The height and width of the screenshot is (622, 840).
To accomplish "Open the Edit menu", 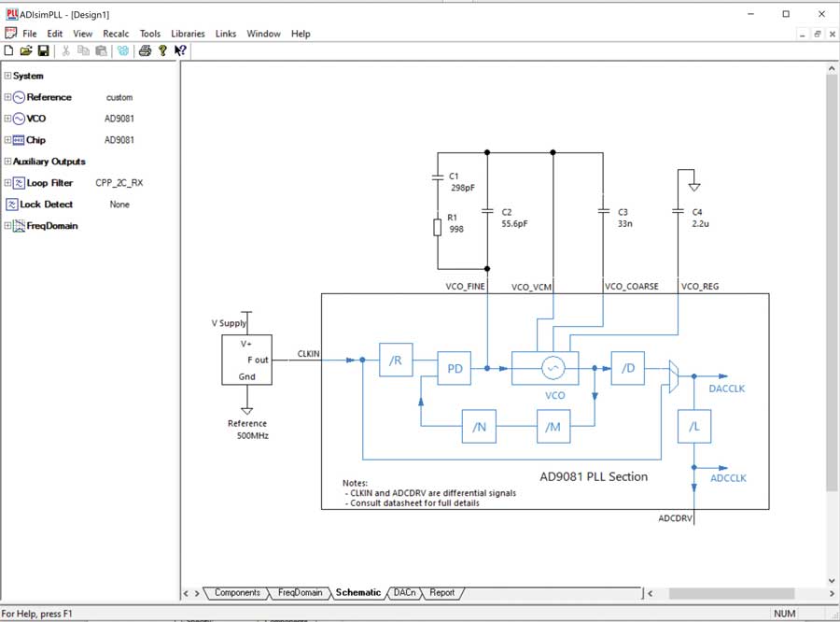I will coord(55,34).
